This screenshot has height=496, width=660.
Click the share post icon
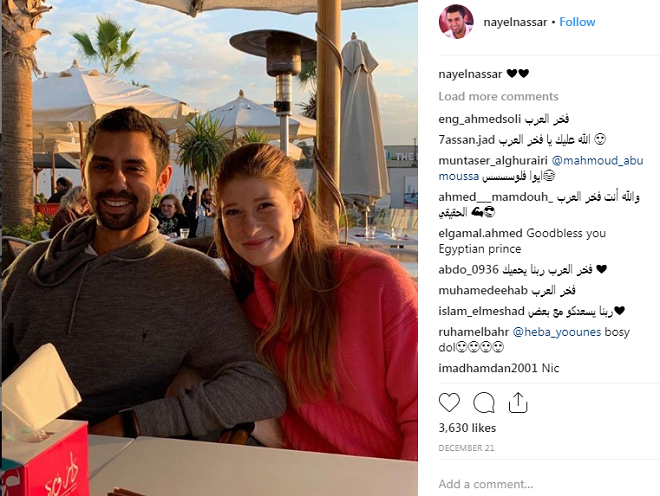(x=518, y=403)
